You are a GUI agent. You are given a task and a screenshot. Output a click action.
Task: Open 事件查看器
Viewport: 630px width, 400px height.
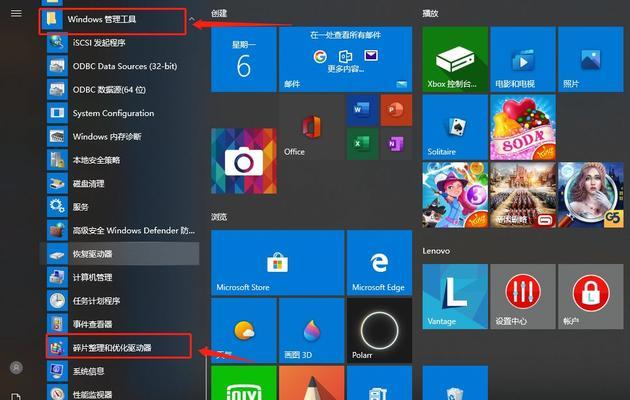point(121,324)
